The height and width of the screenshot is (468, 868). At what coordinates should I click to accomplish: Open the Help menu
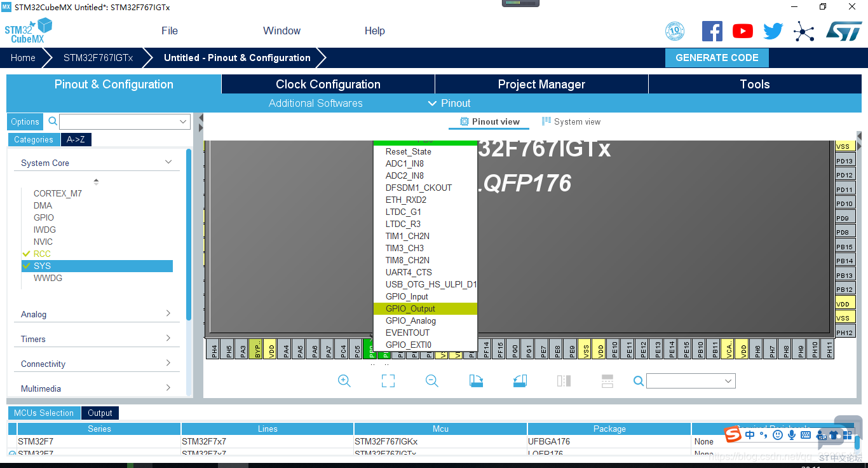[375, 31]
